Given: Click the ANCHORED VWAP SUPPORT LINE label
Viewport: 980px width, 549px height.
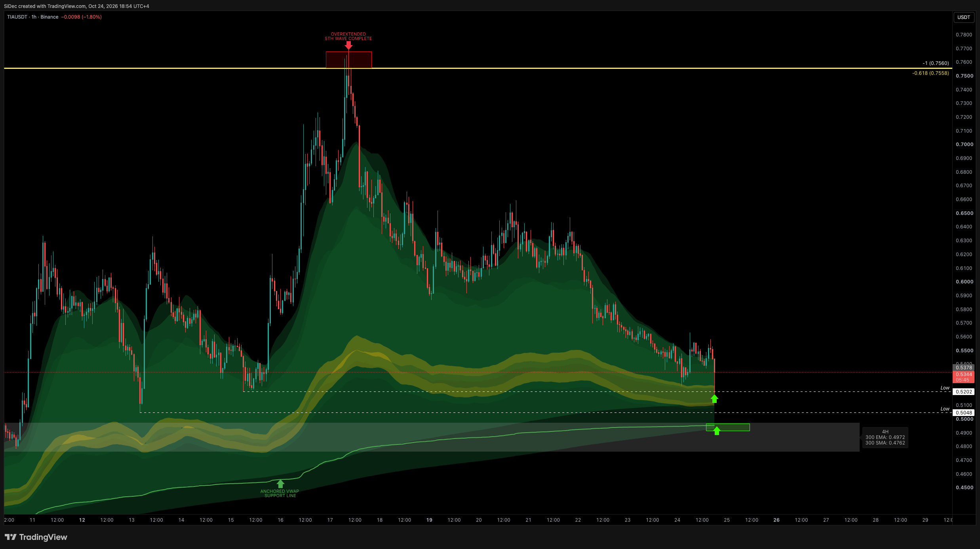Looking at the screenshot, I should 280,494.
